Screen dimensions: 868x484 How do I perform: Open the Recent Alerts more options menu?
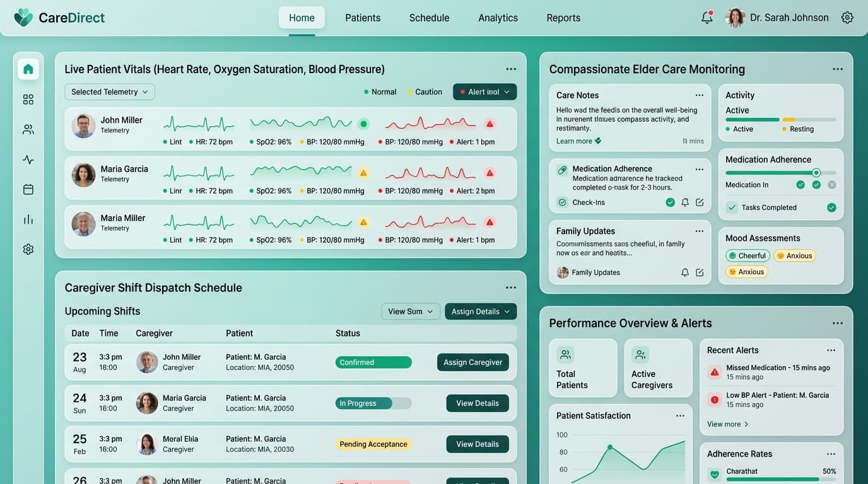831,350
